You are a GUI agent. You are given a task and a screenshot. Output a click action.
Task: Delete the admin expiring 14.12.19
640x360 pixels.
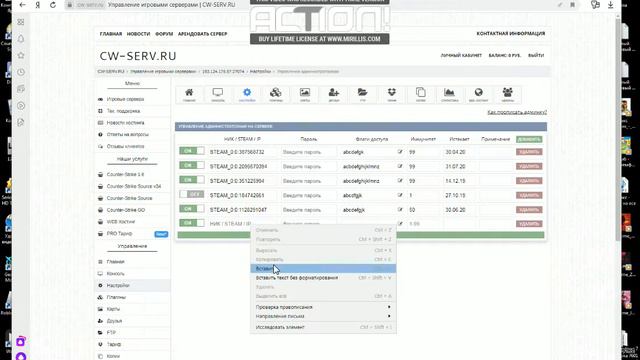(529, 181)
